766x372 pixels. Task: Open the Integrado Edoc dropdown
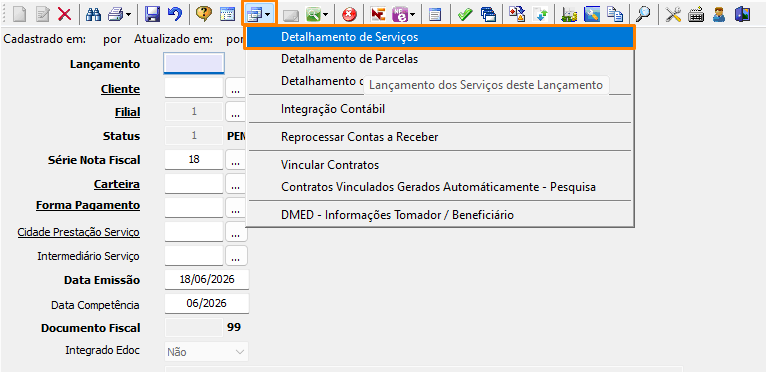coord(207,352)
